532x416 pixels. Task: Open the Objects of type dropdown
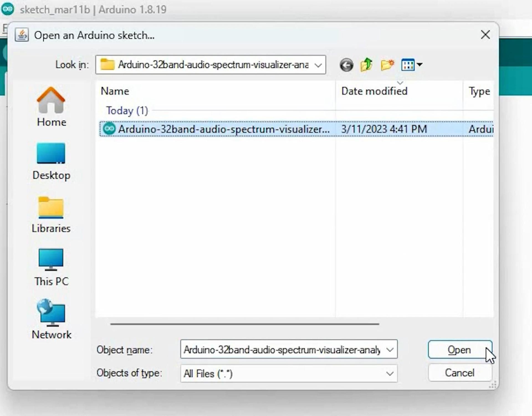289,374
